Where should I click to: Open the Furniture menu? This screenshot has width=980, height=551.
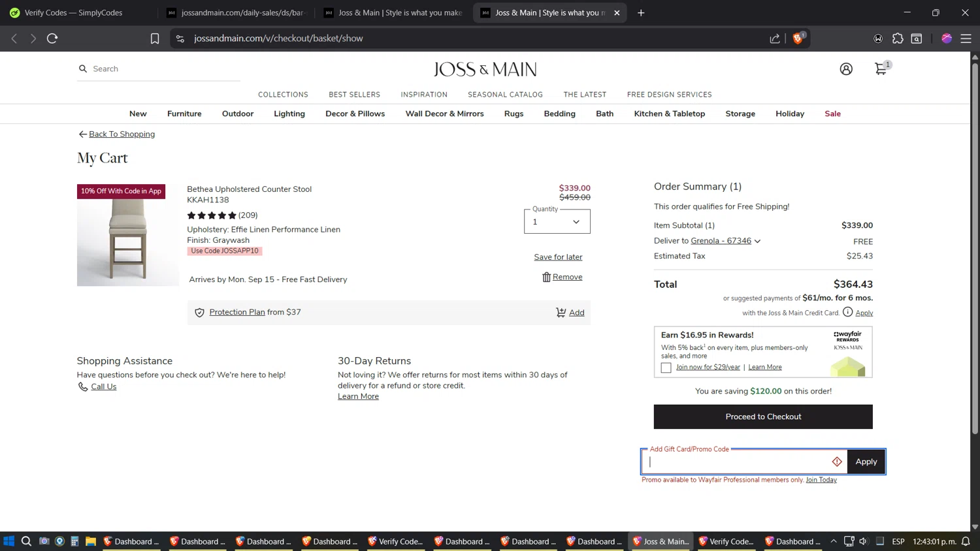184,114
